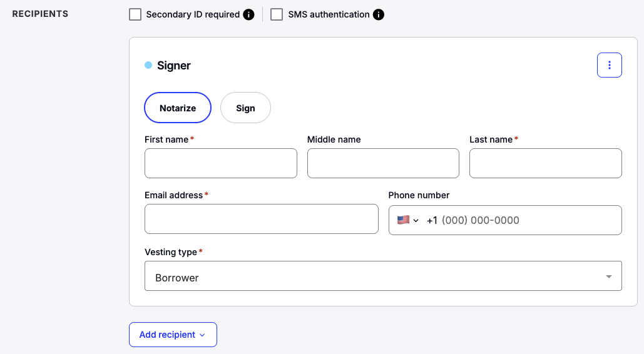Screen dimensions: 644x354
Task: Open the Vesting type Borrower dropdown
Action: click(x=383, y=276)
